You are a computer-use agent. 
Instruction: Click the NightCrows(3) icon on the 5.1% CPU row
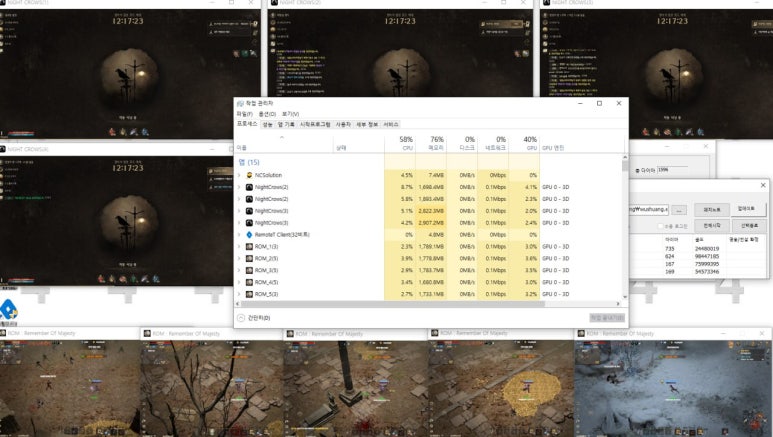[249, 211]
